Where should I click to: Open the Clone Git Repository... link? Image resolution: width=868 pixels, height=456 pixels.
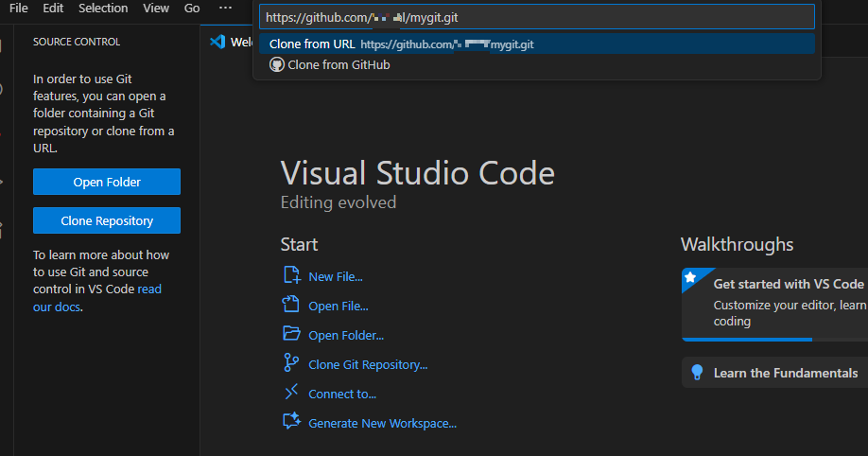pos(368,365)
